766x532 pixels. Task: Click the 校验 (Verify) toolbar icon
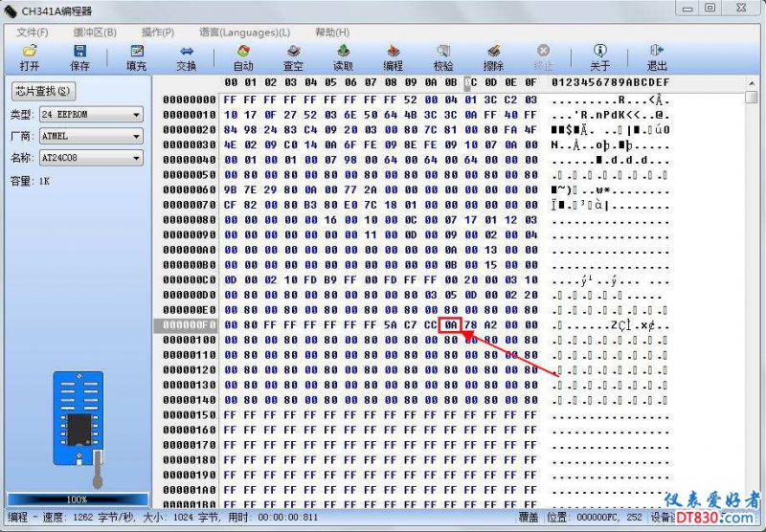tap(443, 56)
